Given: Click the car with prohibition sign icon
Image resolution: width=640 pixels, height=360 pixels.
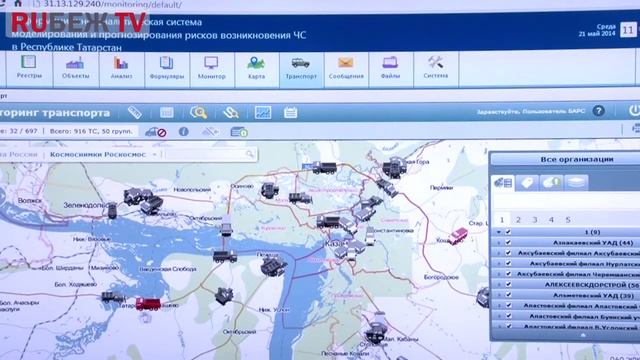Looking at the screenshot, I should point(156,132).
